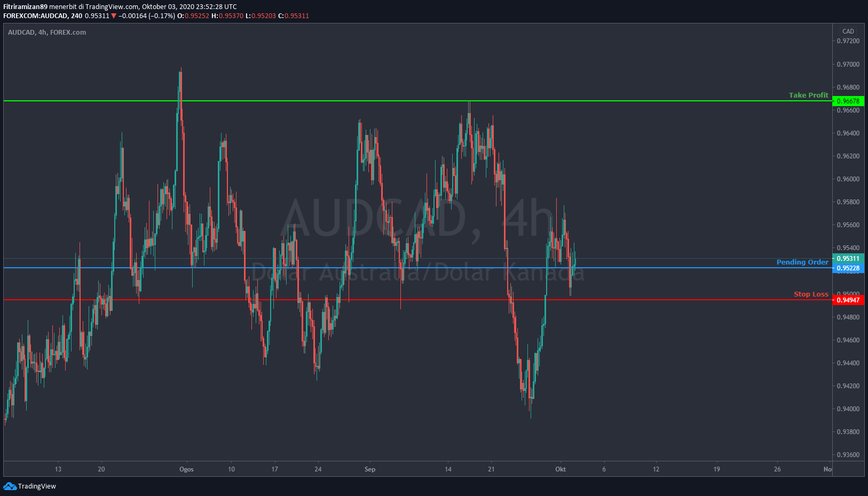The height and width of the screenshot is (496, 868).
Task: Click the Stop Loss line label
Action: pos(810,294)
